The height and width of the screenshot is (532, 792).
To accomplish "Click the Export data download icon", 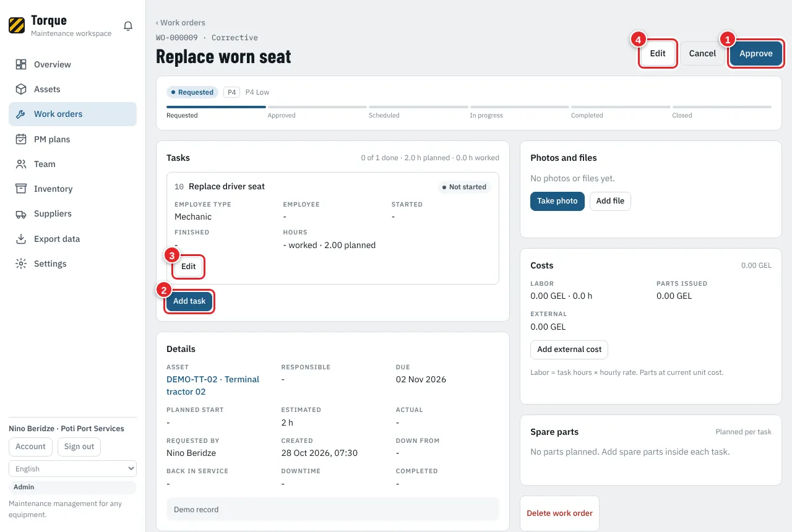I will tap(21, 239).
